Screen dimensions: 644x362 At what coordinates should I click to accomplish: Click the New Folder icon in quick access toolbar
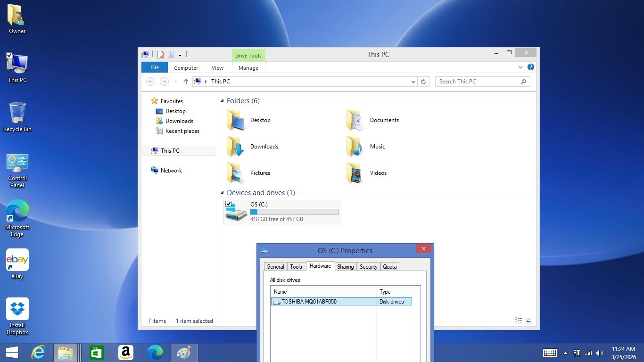tap(171, 55)
